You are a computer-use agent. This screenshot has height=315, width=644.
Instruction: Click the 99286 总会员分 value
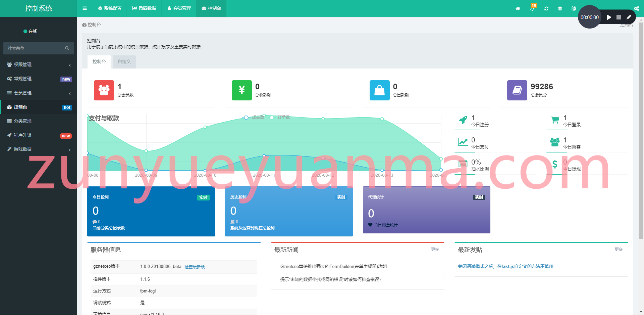click(542, 87)
